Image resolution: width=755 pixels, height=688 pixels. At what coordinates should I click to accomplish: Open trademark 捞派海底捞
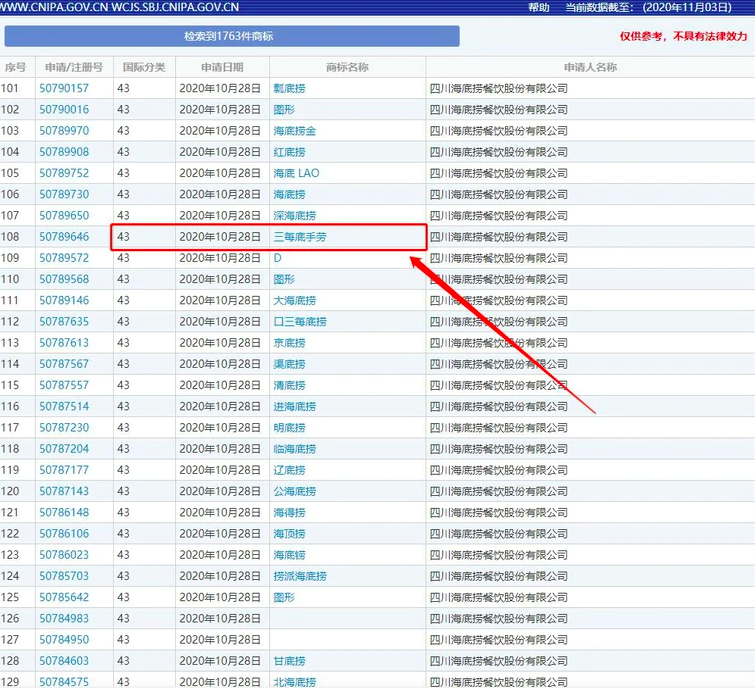pos(299,576)
